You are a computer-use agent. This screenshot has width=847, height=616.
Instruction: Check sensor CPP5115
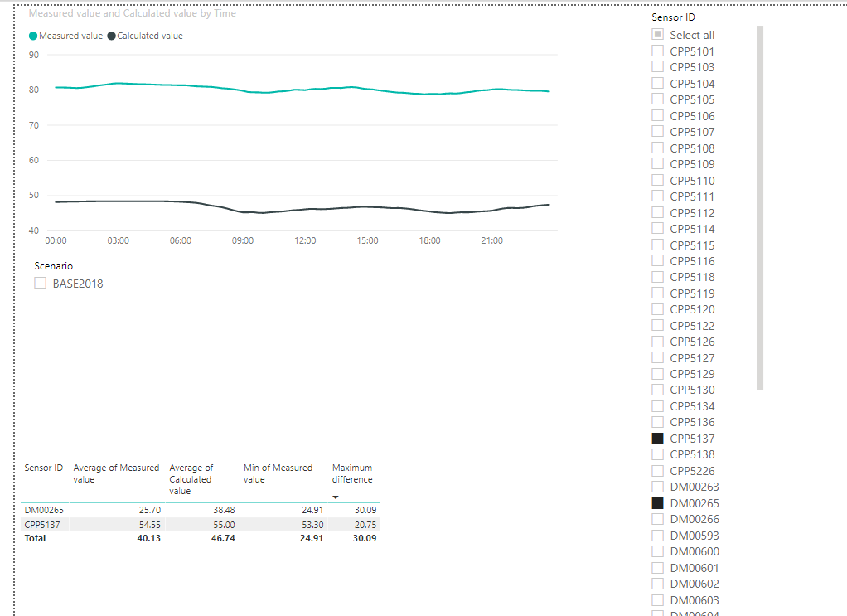pyautogui.click(x=657, y=245)
